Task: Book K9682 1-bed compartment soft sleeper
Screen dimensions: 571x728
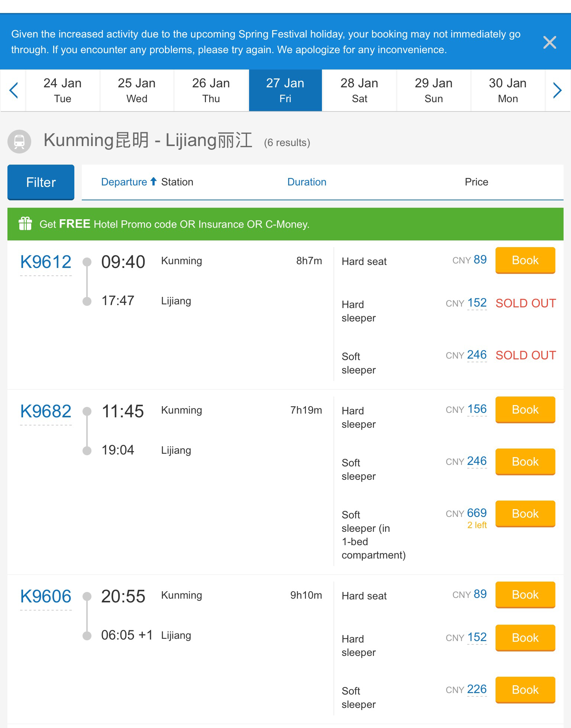Action: point(525,514)
